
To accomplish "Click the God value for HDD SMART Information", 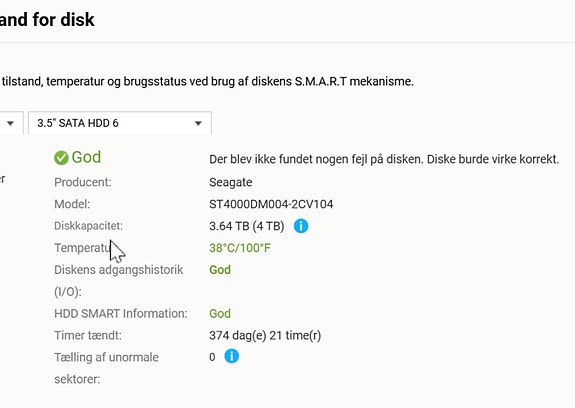I will click(220, 313).
